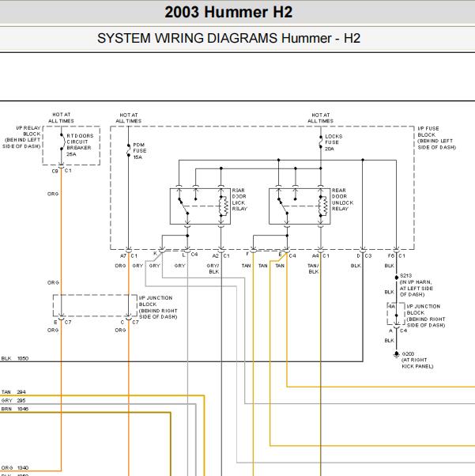
Task: Click the "LOCKS FUSE 20A" label
Action: coord(334,142)
